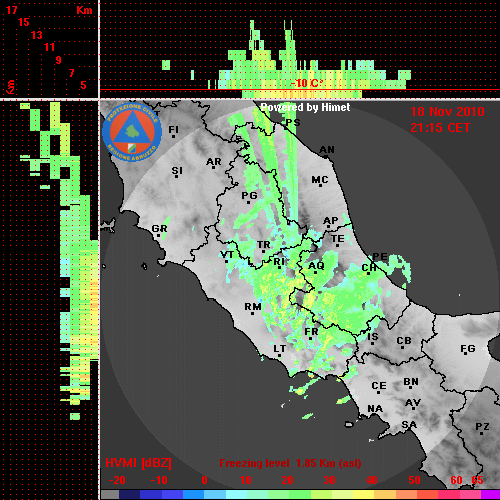
Task: Click the PE city label
Action: pyautogui.click(x=380, y=257)
